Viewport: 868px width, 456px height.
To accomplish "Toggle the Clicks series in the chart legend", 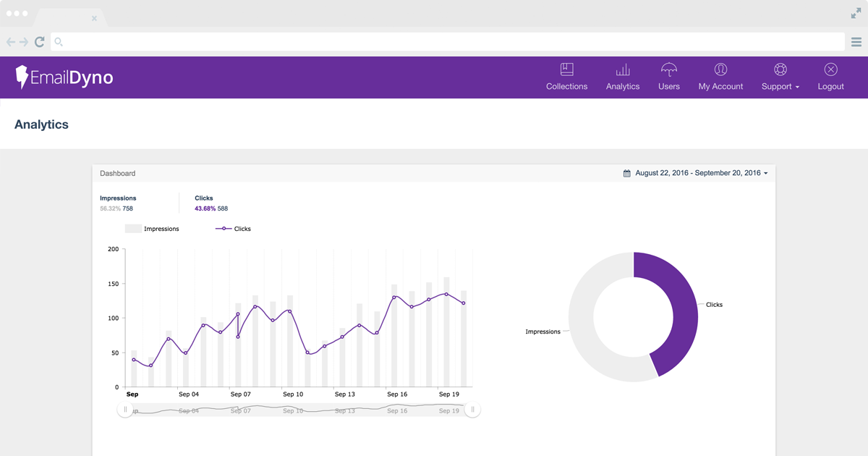I will tap(234, 229).
